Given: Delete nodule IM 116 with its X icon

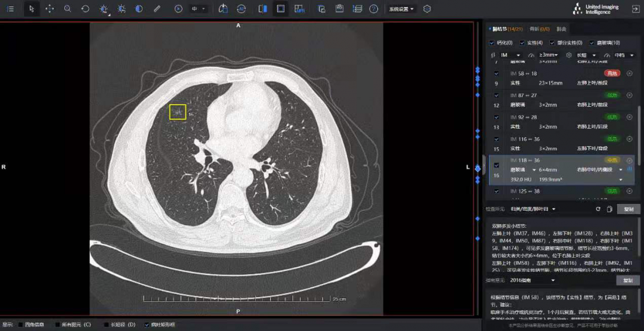Looking at the screenshot, I should (630, 139).
